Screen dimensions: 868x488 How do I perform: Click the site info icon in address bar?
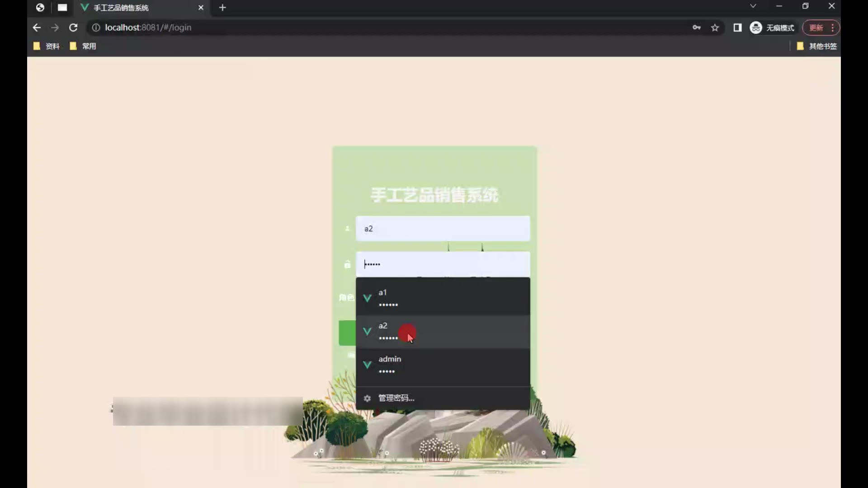click(x=96, y=28)
